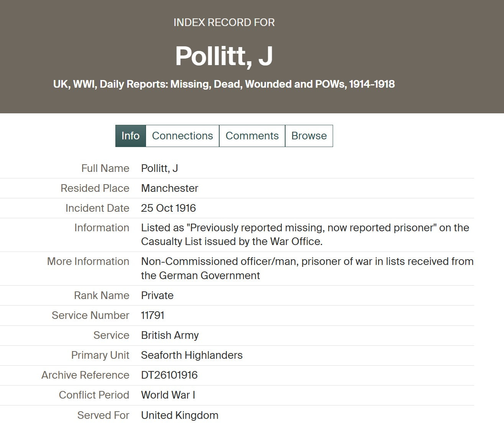This screenshot has height=425, width=504.
Task: Click the Primary Unit value Seaforth Highlanders
Action: click(x=192, y=355)
